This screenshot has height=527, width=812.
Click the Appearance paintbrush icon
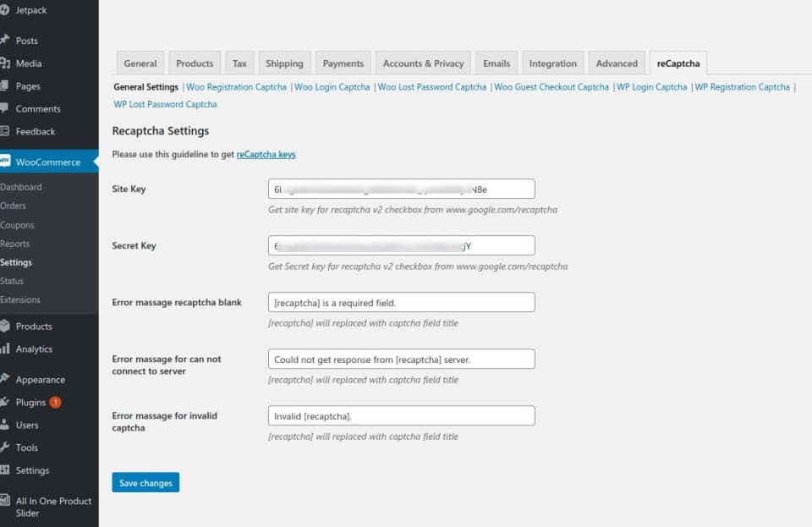pos(5,378)
